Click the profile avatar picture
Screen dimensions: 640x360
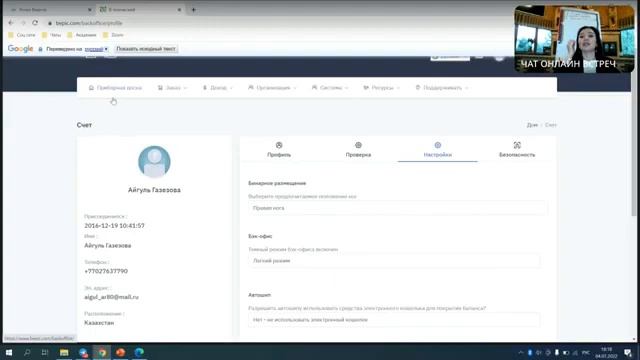tap(154, 162)
